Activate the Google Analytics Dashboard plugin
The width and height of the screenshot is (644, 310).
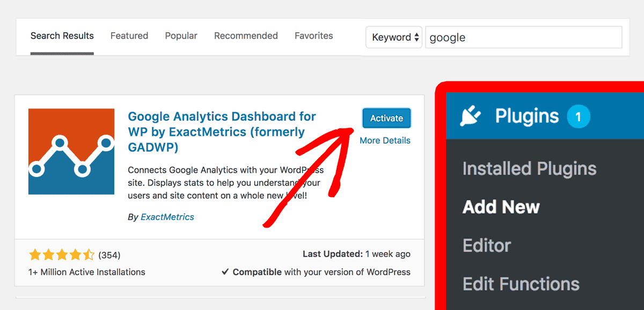386,119
